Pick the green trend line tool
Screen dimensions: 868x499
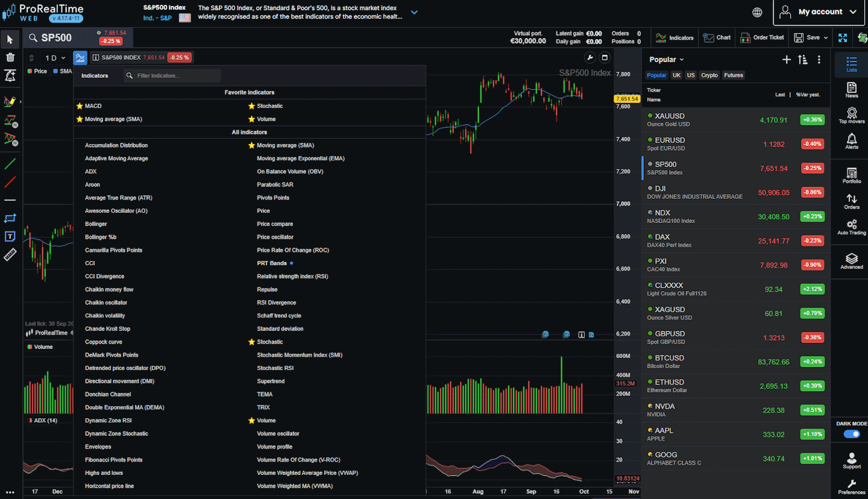(10, 163)
